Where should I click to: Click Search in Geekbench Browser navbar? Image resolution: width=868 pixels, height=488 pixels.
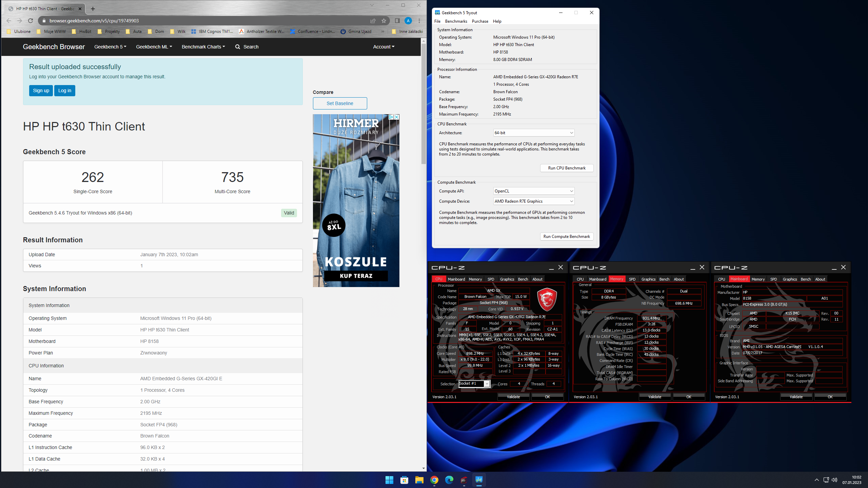coord(247,47)
